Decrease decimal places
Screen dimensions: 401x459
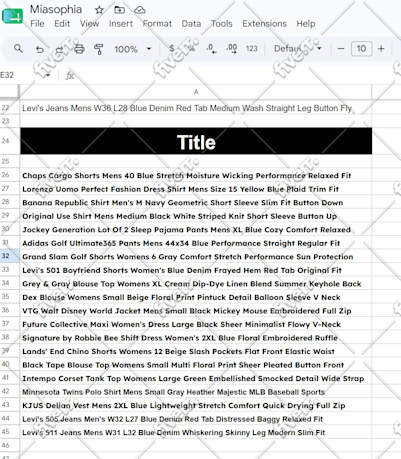(x=211, y=49)
